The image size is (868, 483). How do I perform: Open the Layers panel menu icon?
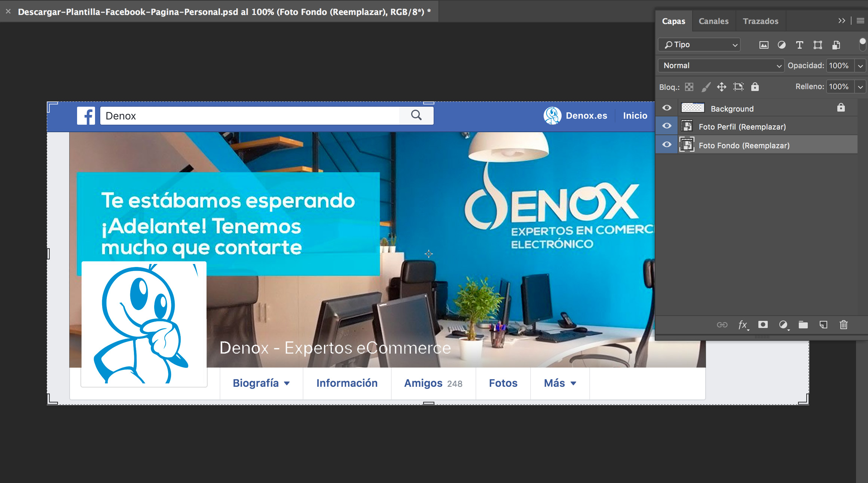coord(861,21)
